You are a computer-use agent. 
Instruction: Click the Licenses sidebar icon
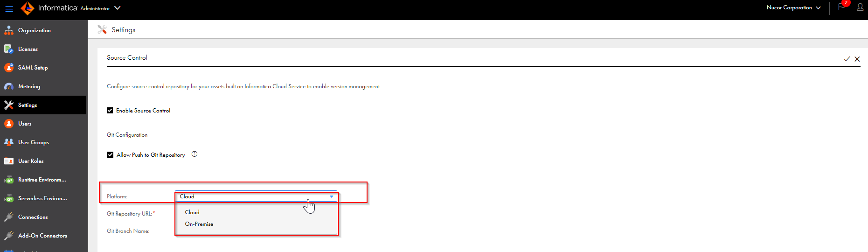(x=9, y=49)
